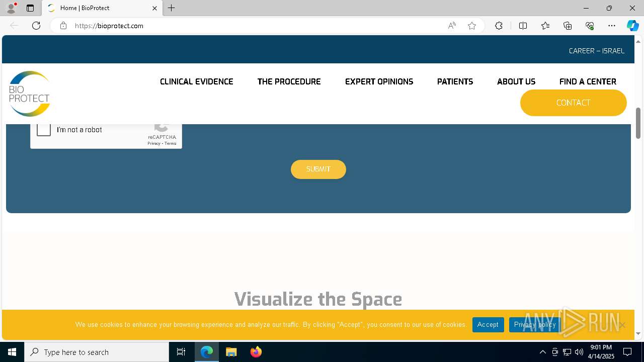Refresh the current page
644x362 pixels.
tap(36, 26)
